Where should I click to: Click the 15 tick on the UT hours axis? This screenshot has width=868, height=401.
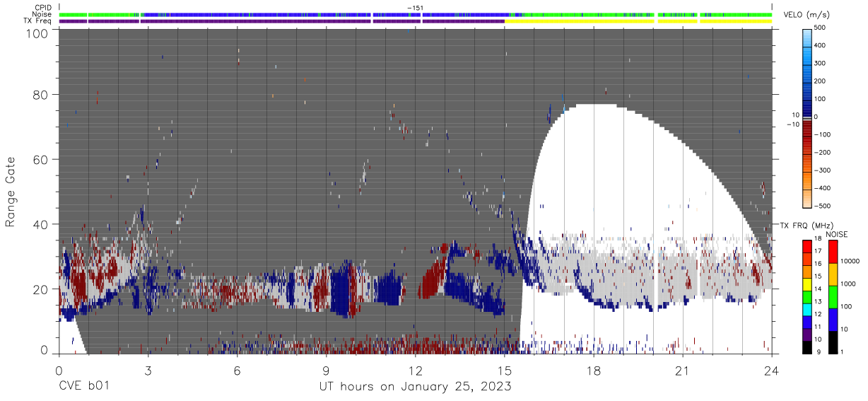pos(505,371)
